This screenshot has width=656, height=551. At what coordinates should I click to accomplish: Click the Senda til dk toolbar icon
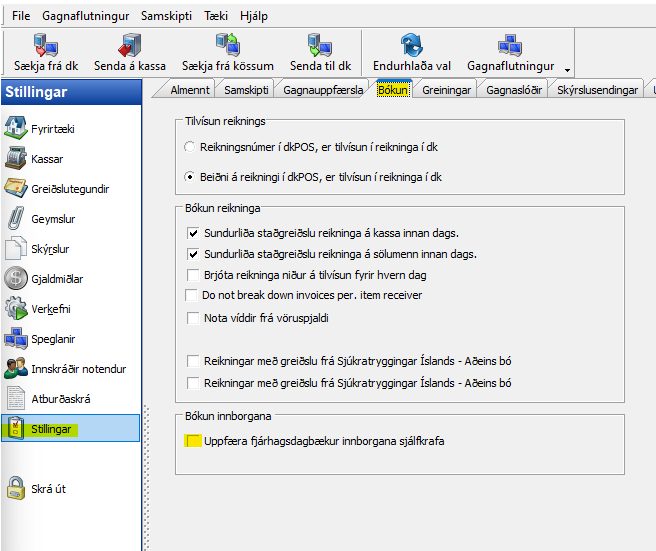319,45
